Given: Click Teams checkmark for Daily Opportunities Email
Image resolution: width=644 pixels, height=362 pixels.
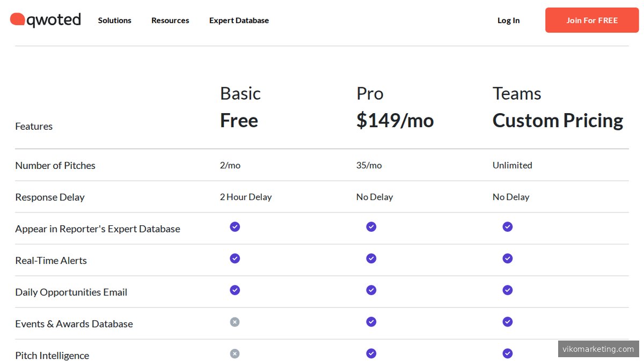Looking at the screenshot, I should coord(507,290).
